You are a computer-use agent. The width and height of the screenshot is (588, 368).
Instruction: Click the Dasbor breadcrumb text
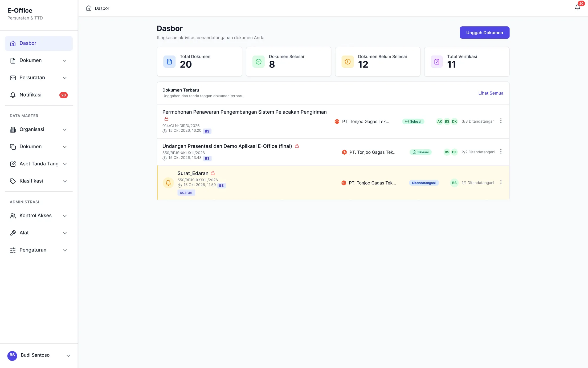click(102, 8)
